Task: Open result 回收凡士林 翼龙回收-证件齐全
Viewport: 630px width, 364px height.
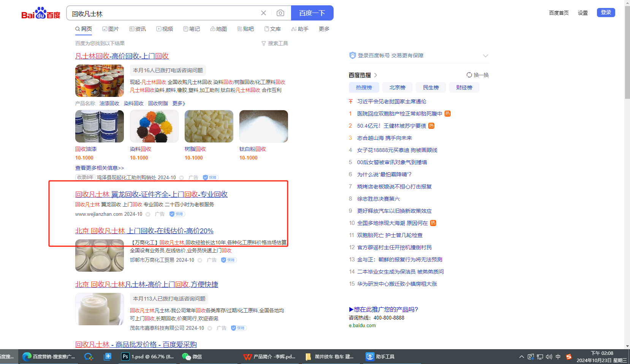Action: pyautogui.click(x=151, y=194)
